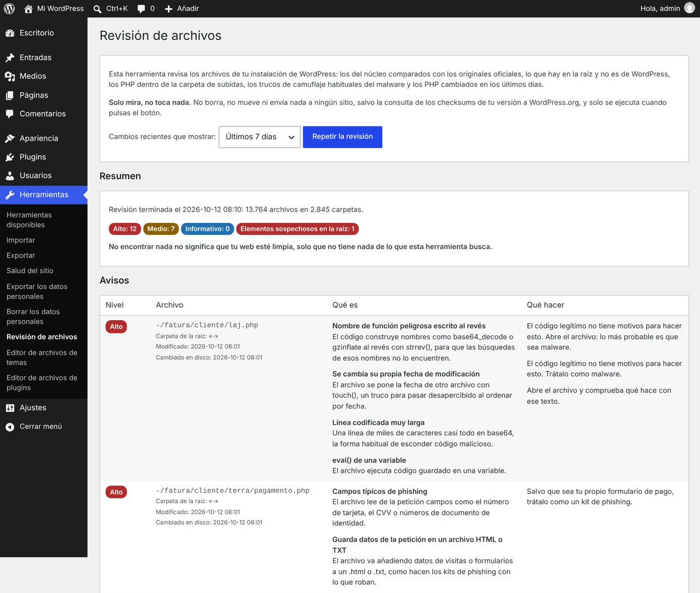Open the Comentarios menu item

click(x=44, y=114)
